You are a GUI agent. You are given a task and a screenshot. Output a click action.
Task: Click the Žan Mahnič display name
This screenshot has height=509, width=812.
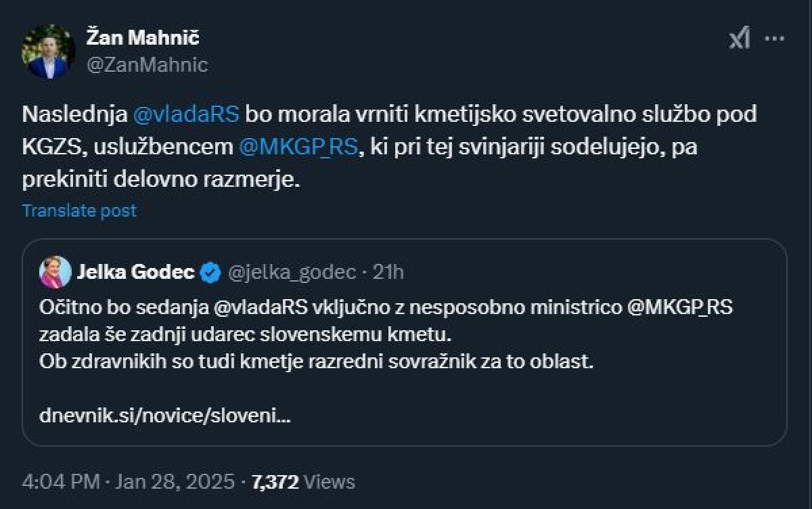[x=143, y=37]
